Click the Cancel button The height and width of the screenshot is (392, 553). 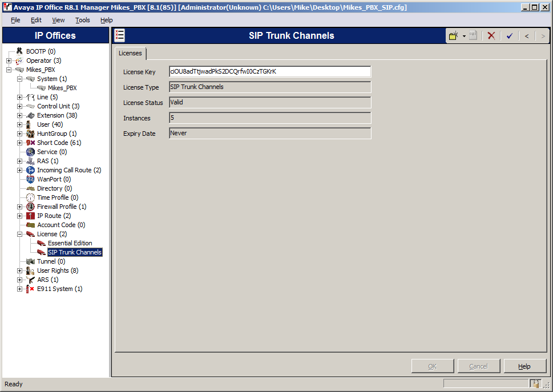tap(479, 366)
